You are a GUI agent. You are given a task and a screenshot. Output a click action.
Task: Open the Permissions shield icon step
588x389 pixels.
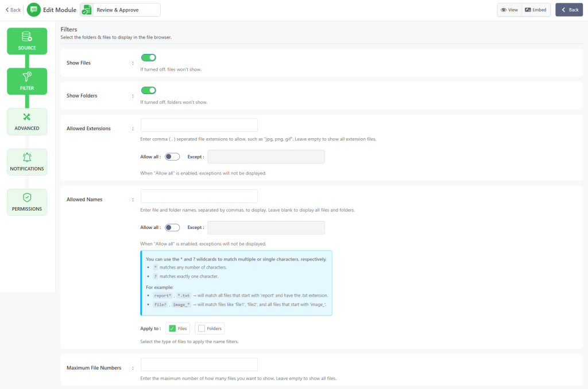coord(27,198)
